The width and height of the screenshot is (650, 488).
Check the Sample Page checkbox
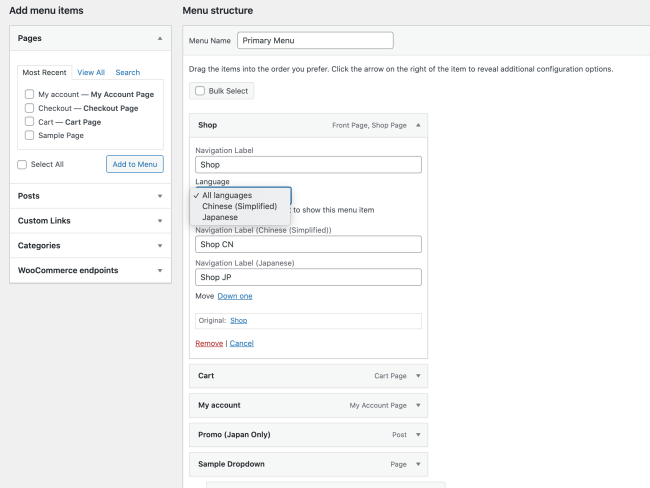[30, 135]
